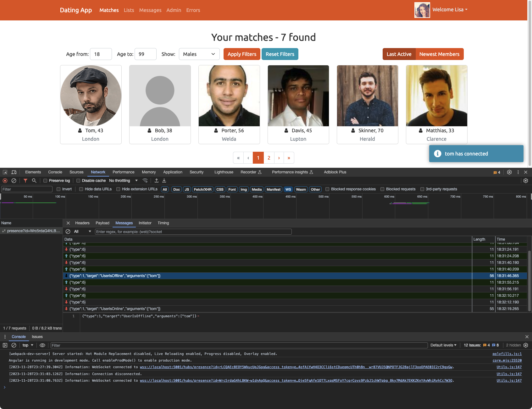This screenshot has width=532, height=409.
Task: Click info icon in toast notification
Action: (438, 154)
